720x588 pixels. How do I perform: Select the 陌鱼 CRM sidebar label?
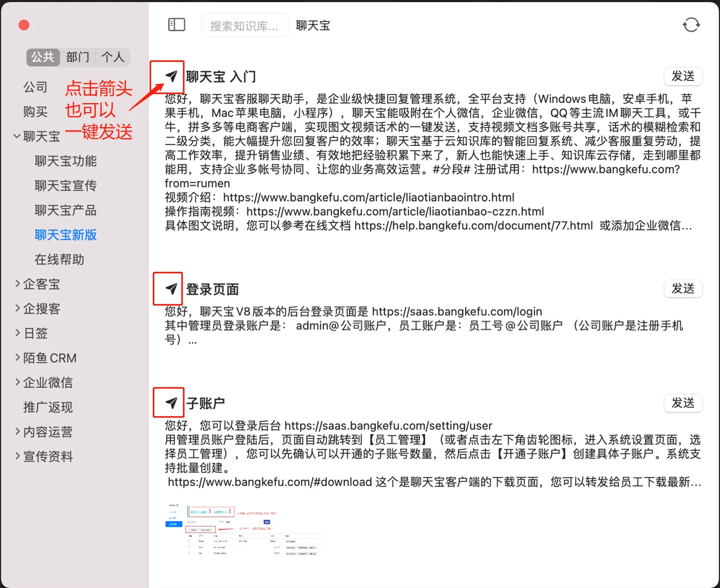pos(50,358)
